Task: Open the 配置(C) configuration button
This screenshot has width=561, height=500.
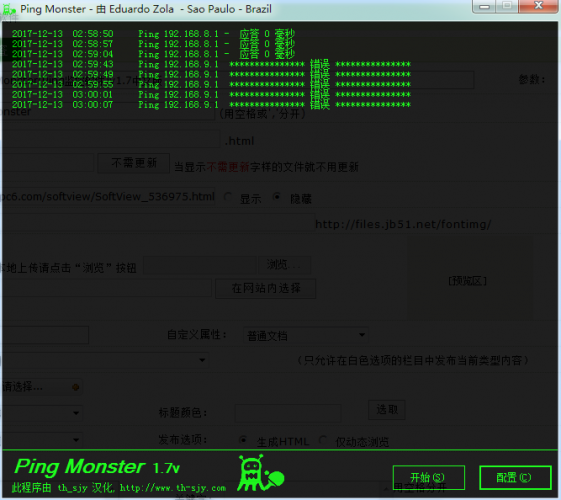Action: tap(515, 477)
